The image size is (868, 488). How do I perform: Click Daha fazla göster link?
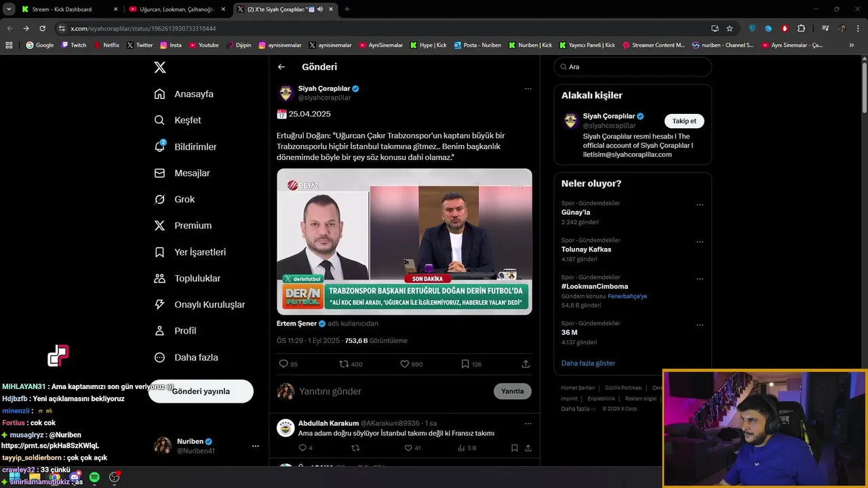pos(588,363)
